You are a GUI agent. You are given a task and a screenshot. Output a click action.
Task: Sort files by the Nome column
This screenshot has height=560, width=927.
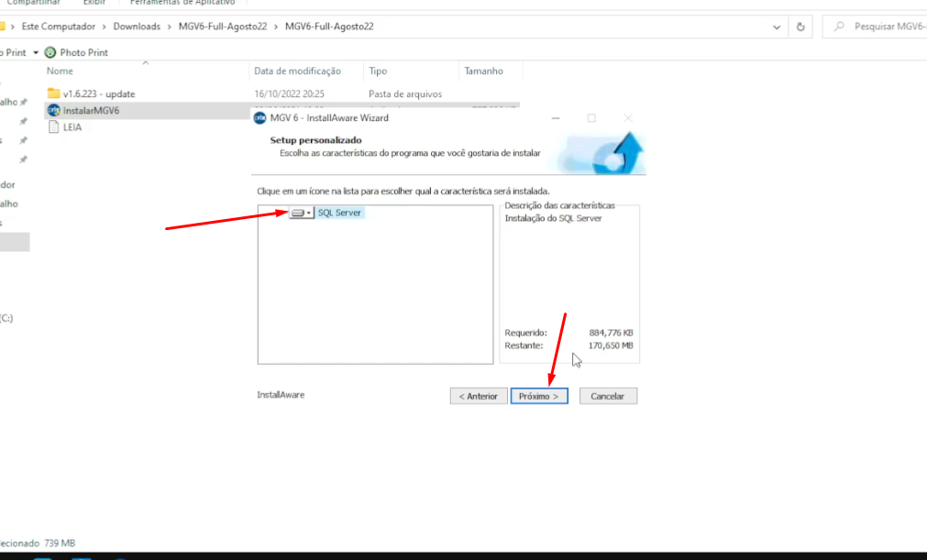[61, 71]
